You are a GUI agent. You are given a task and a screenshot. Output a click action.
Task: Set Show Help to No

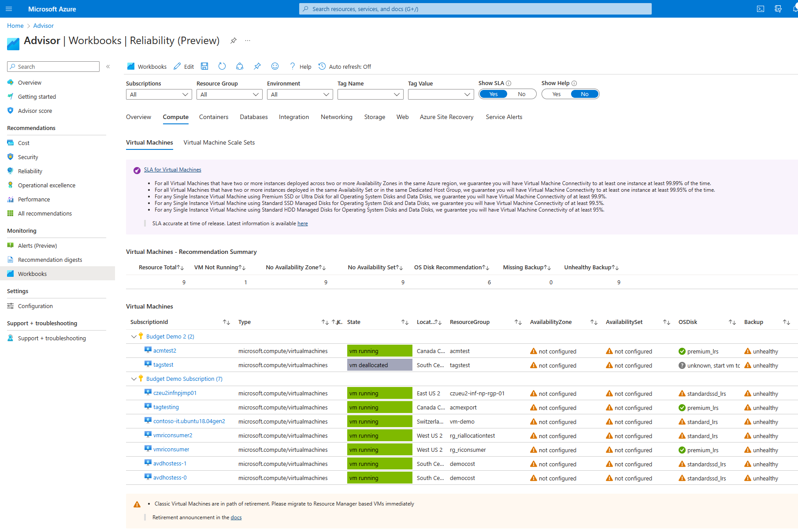click(585, 94)
